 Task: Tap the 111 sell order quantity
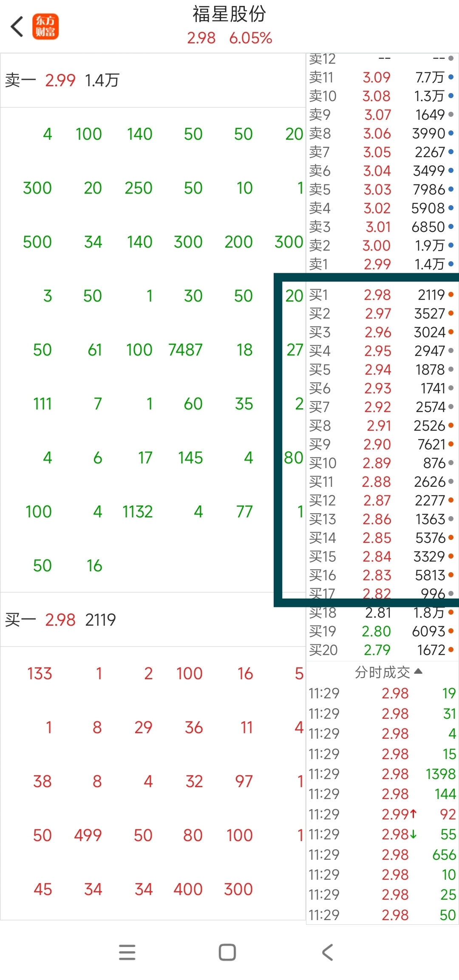click(x=42, y=404)
